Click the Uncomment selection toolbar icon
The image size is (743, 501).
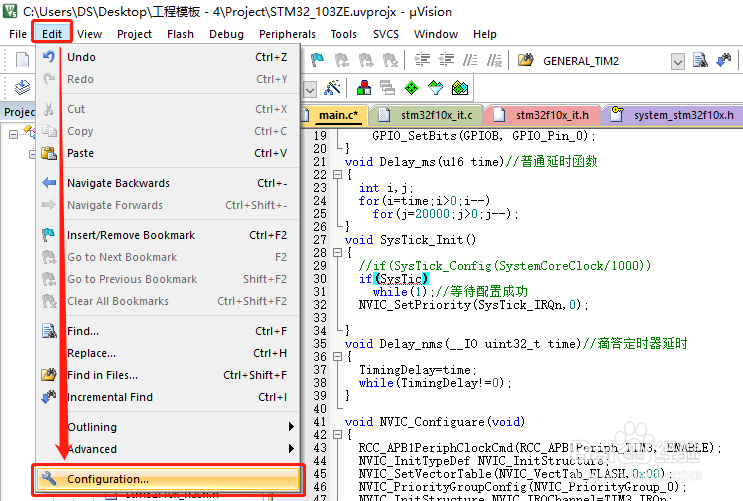[x=494, y=60]
